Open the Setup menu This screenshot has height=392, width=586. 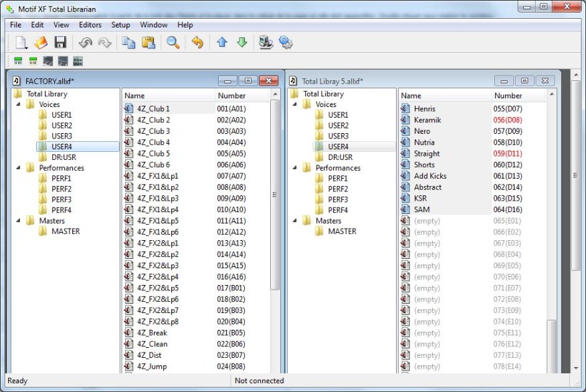click(x=120, y=25)
